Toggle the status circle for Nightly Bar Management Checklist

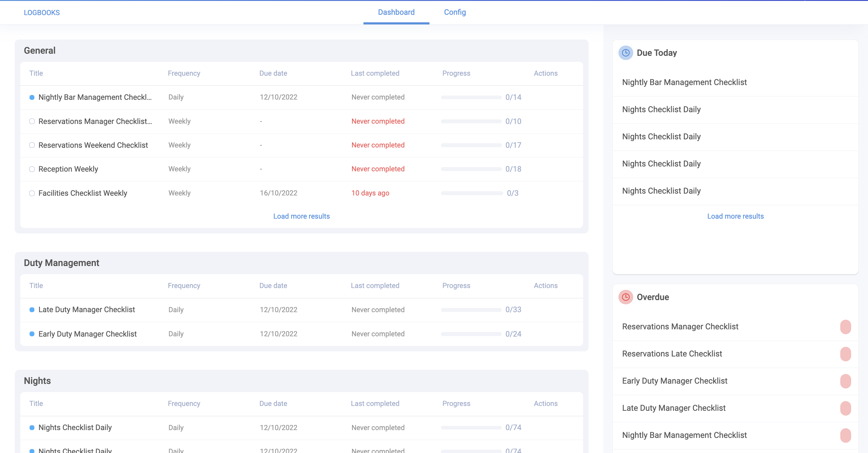click(32, 97)
